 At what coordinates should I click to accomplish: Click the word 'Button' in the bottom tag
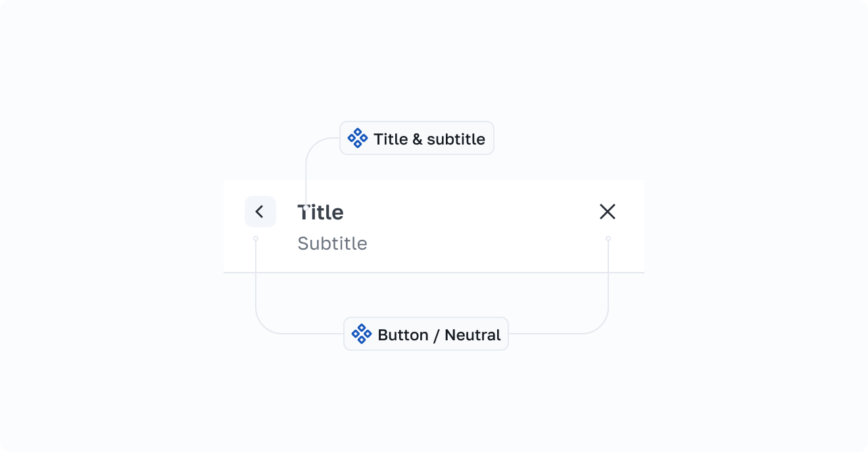[402, 335]
